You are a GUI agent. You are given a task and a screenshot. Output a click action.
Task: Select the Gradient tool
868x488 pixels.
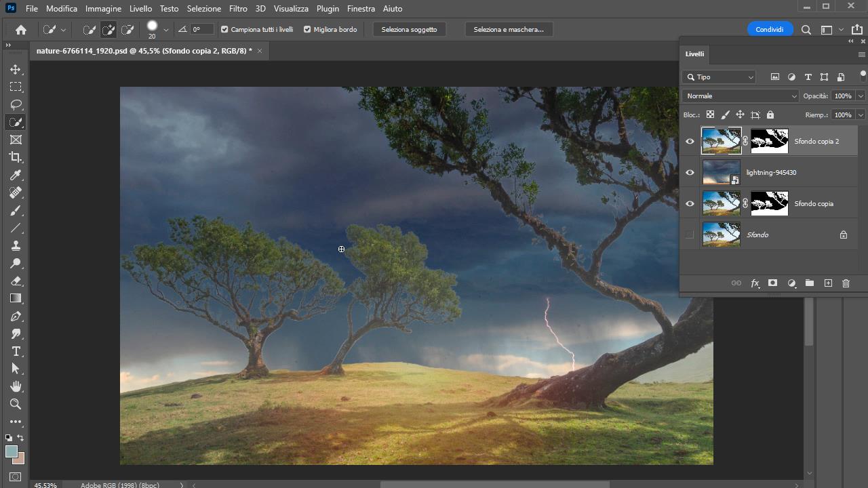click(16, 299)
